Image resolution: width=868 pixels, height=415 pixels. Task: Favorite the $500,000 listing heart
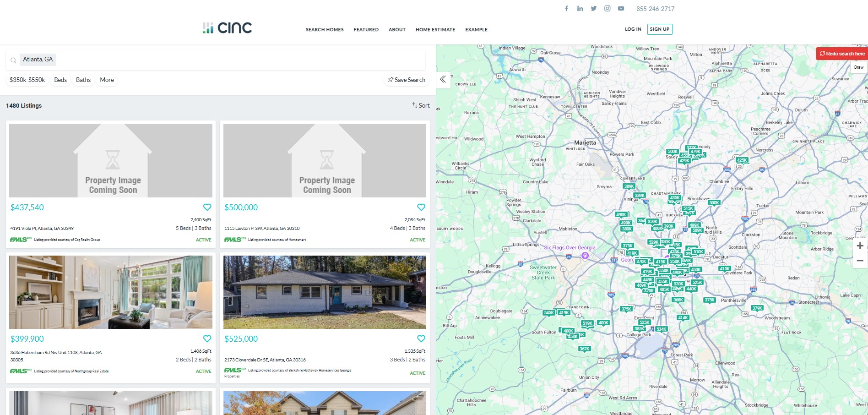(421, 207)
